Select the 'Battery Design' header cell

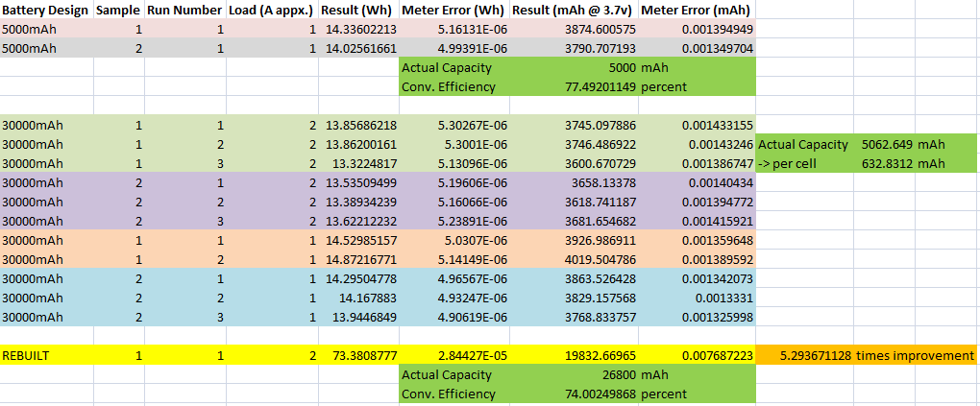pyautogui.click(x=47, y=10)
